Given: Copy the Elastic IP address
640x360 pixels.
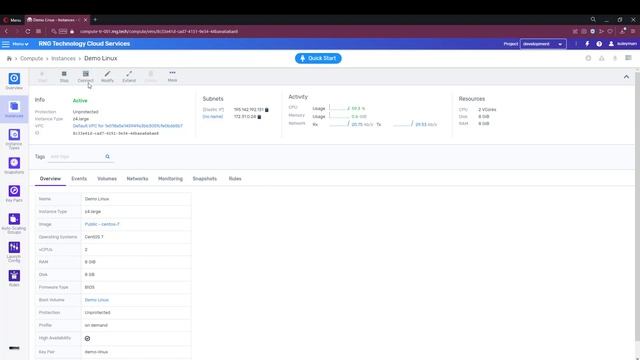Looking at the screenshot, I should pos(267,110).
